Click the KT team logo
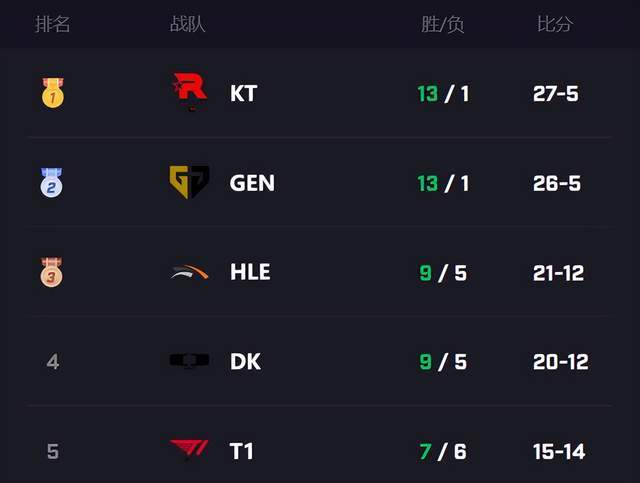Viewport: 640px width, 483px height. coord(190,91)
